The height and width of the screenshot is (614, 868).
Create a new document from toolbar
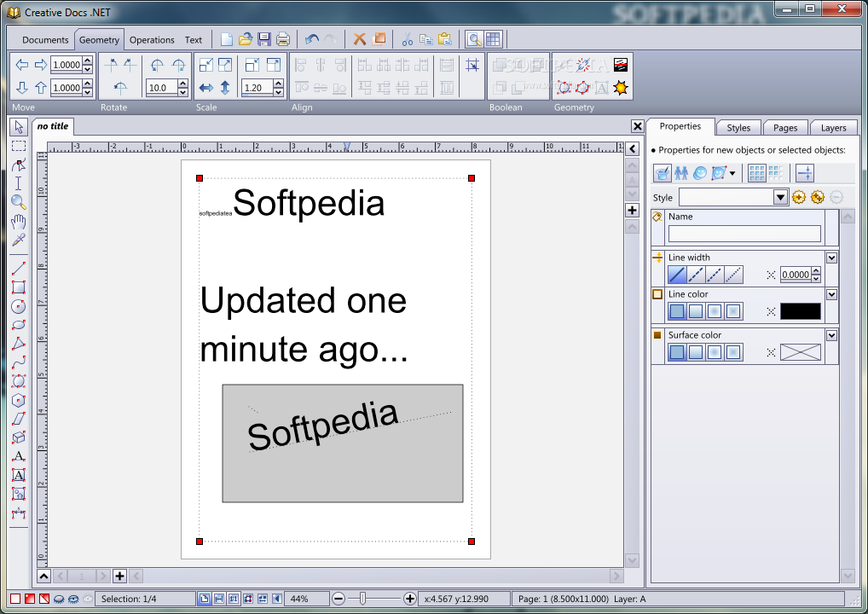227,39
